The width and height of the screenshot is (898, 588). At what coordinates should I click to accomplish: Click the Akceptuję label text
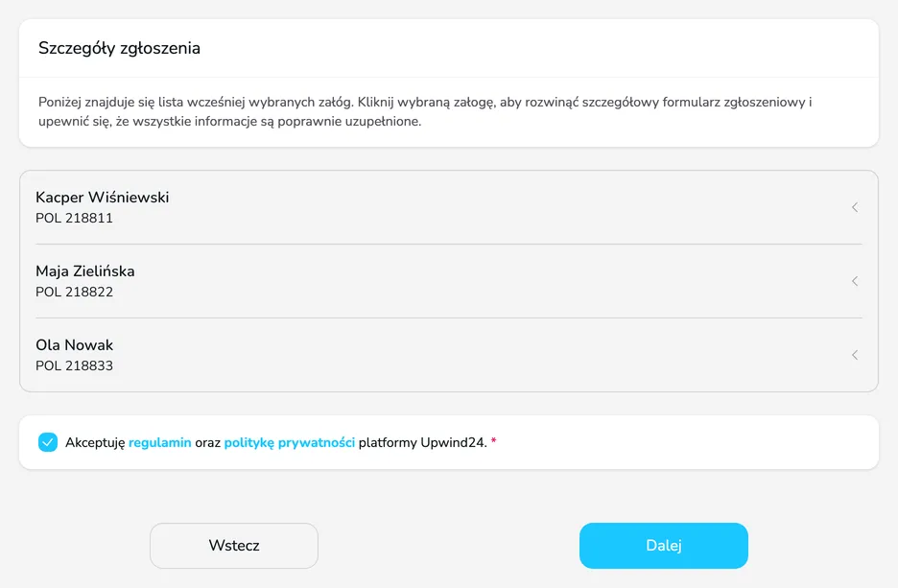point(95,442)
